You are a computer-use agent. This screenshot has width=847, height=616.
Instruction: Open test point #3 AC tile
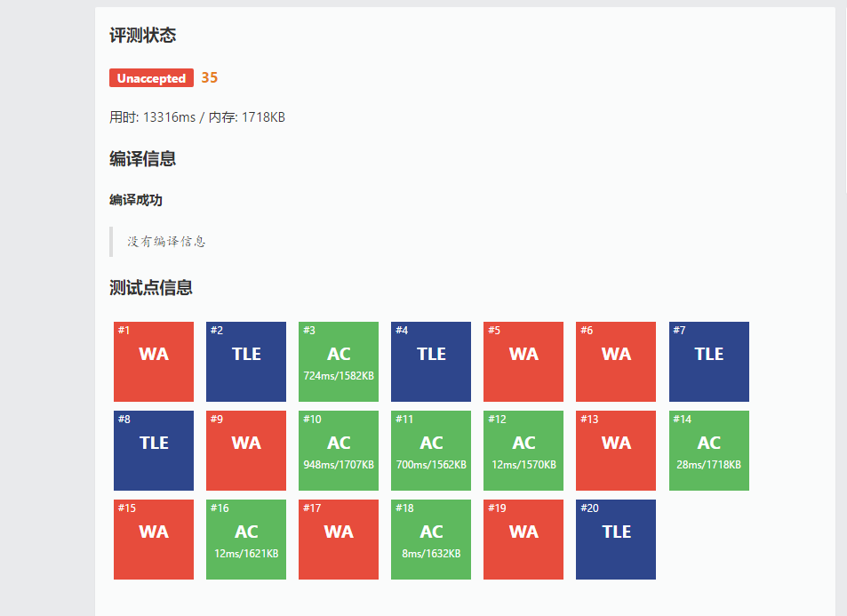(339, 362)
